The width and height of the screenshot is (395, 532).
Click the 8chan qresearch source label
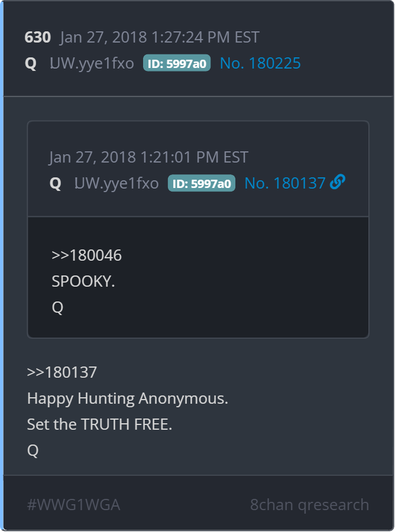[x=309, y=505]
